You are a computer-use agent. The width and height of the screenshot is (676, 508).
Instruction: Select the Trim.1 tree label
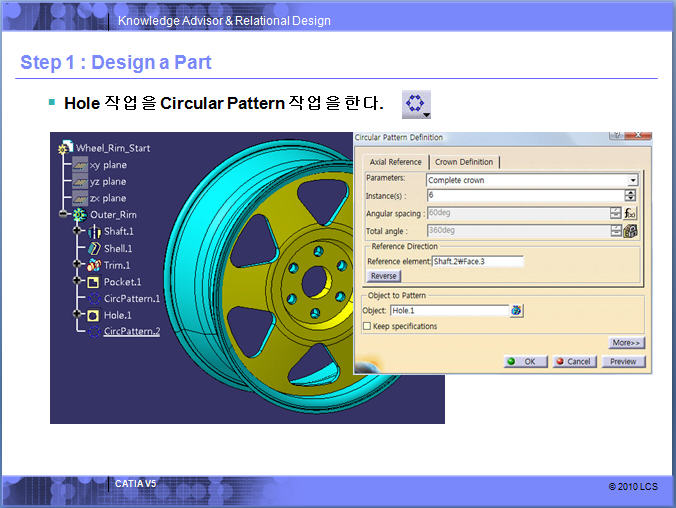click(x=117, y=265)
